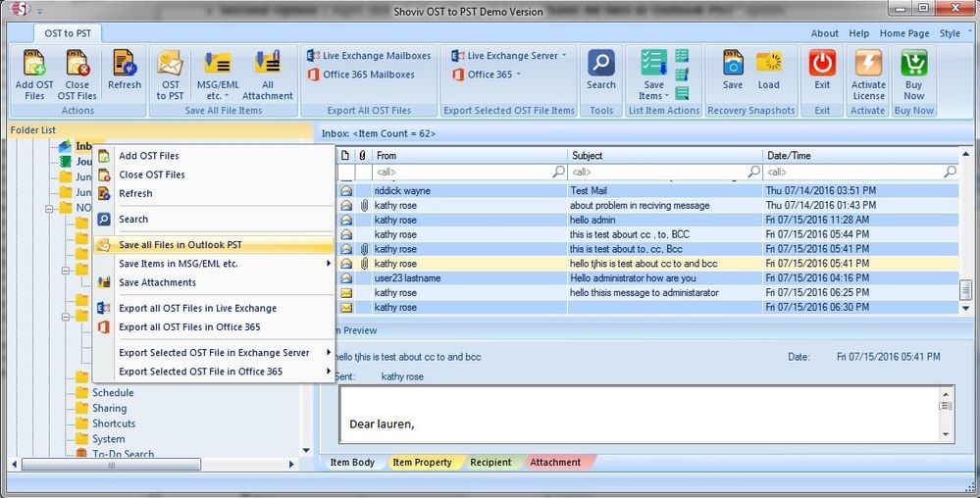This screenshot has height=498, width=980.
Task: Switch to the Recipient tab
Action: [x=490, y=463]
